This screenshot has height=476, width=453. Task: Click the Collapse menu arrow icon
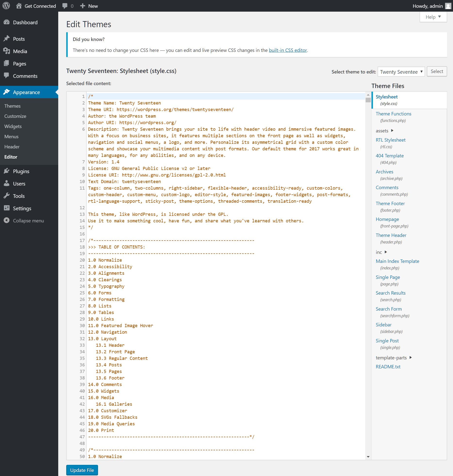click(7, 221)
